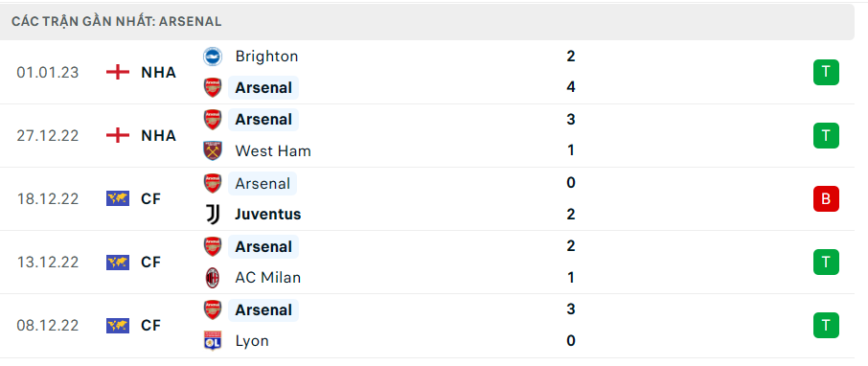Click the red B loss badge
Viewport: 868px width, 366px height.
826,198
